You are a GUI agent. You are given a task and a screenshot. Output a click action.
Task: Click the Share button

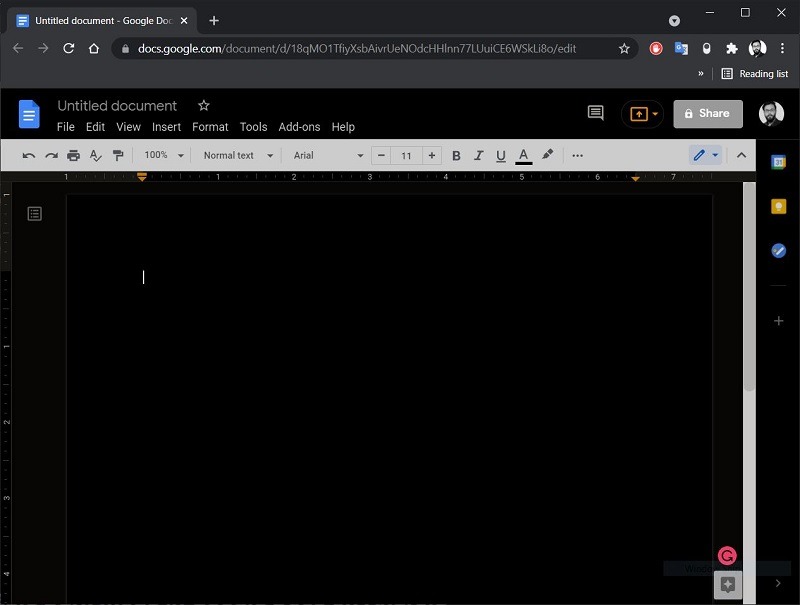[708, 114]
